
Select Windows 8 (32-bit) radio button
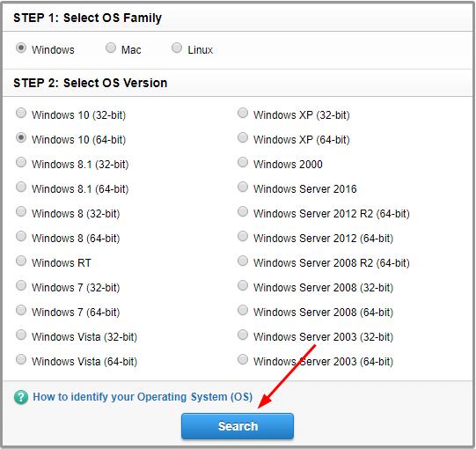tap(21, 211)
